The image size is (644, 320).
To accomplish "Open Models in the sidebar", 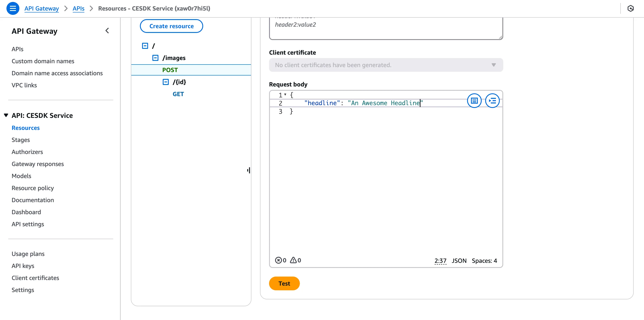I will (22, 176).
